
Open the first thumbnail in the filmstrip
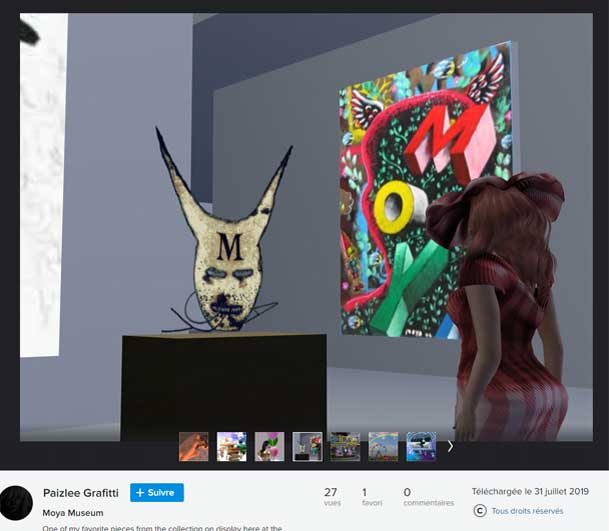(x=194, y=446)
